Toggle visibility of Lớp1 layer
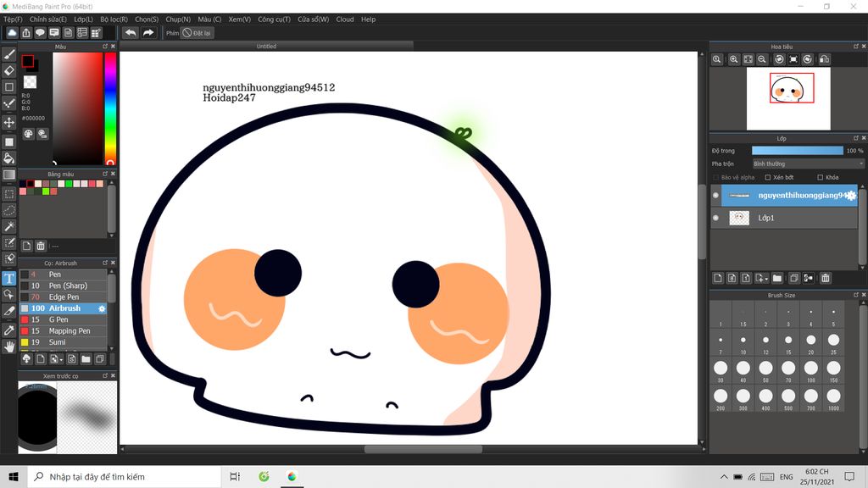The image size is (868, 488). (715, 218)
